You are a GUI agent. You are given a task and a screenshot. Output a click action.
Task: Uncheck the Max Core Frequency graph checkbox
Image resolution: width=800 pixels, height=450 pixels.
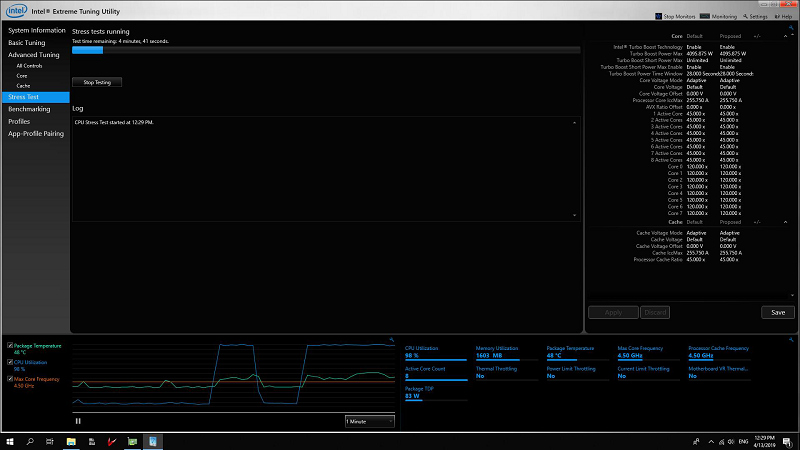(10, 379)
